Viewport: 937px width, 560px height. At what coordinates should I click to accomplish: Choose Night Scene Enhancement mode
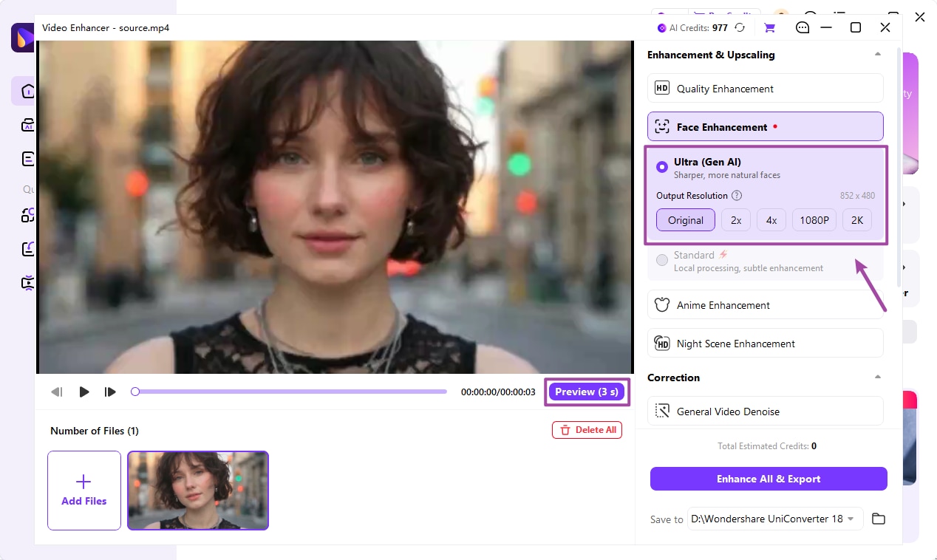pos(766,344)
